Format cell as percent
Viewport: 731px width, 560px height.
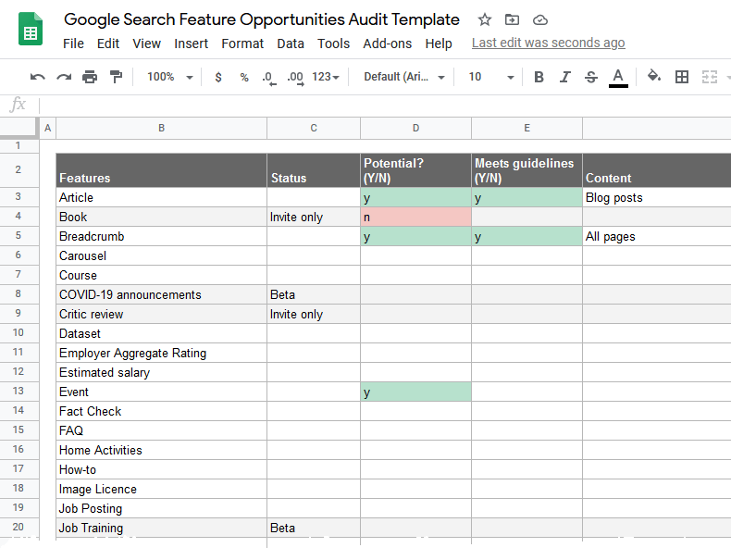[x=244, y=77]
